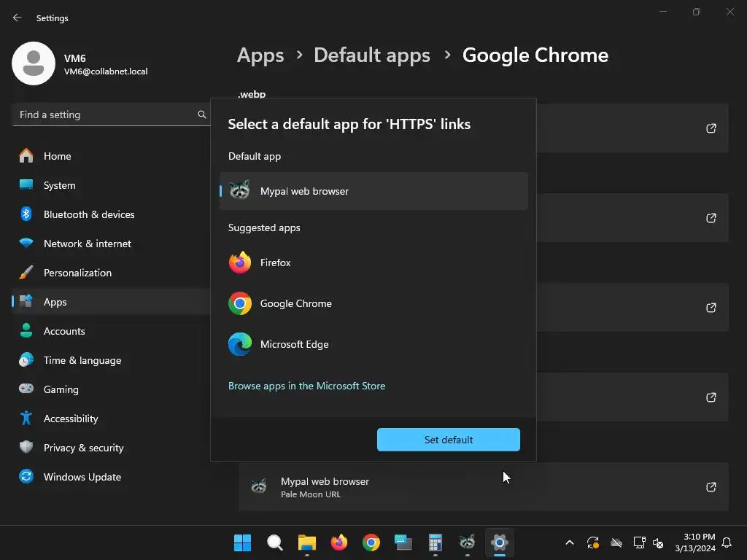Open Privacy & security settings
747x560 pixels.
click(111, 448)
